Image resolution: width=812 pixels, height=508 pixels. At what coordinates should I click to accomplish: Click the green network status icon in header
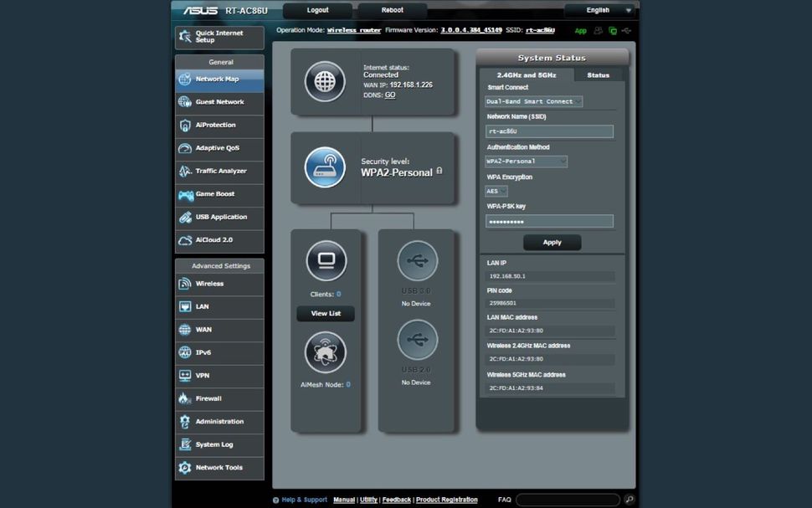pos(613,31)
